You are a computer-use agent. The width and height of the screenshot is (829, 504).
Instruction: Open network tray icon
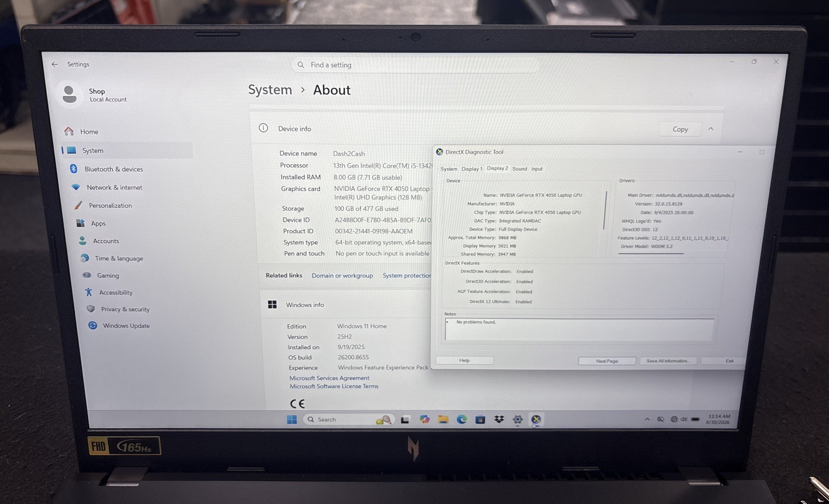[x=674, y=419]
